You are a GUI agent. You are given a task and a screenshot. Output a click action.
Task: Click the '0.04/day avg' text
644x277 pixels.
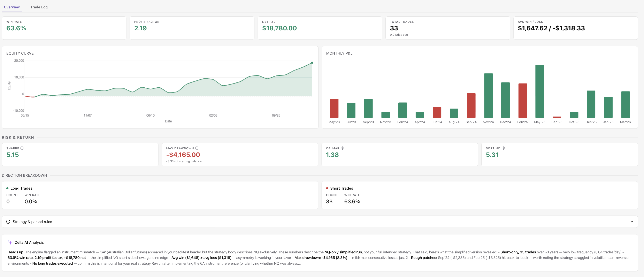coord(399,35)
